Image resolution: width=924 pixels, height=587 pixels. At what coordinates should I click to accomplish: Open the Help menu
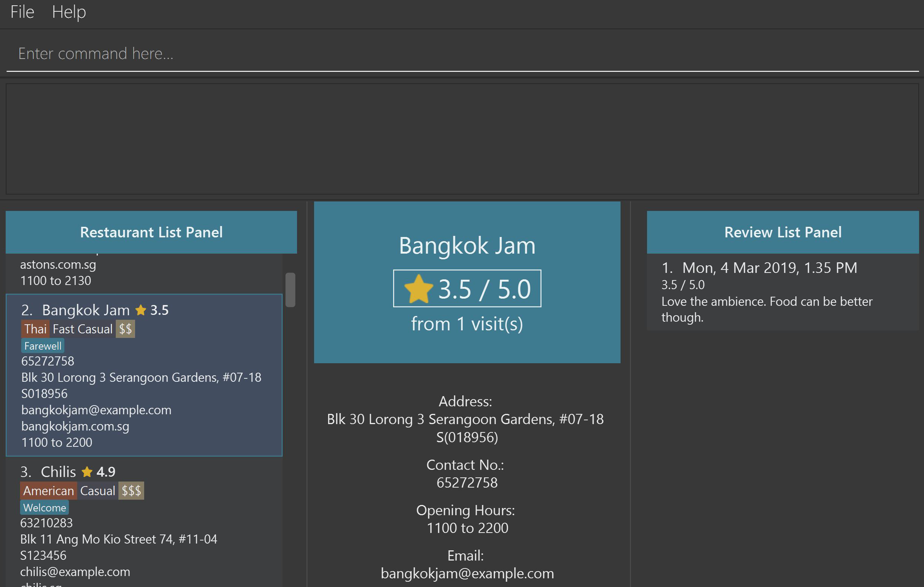pyautogui.click(x=67, y=12)
